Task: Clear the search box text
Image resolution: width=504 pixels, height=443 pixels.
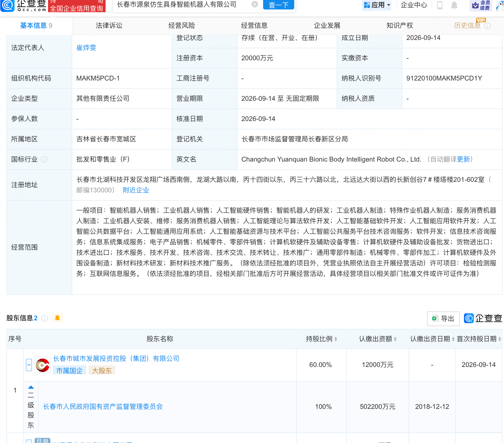Action: pos(255,4)
